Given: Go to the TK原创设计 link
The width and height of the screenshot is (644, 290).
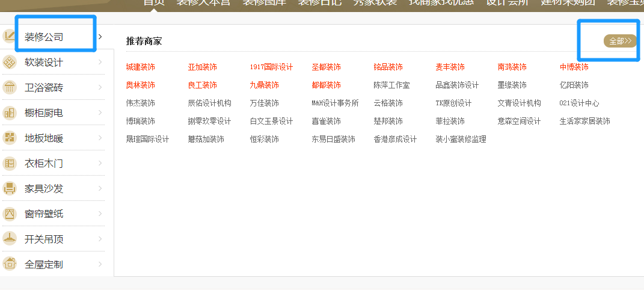Looking at the screenshot, I should 453,103.
